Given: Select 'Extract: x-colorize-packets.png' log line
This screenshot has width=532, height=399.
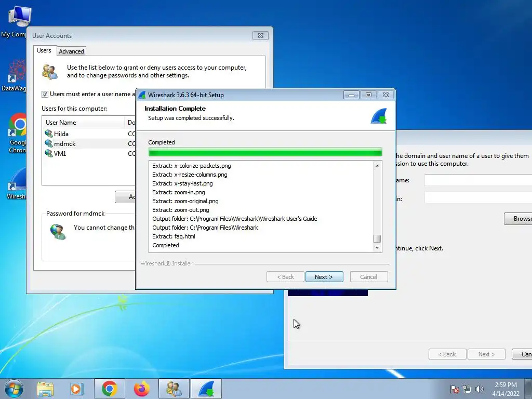Looking at the screenshot, I should (191, 166).
